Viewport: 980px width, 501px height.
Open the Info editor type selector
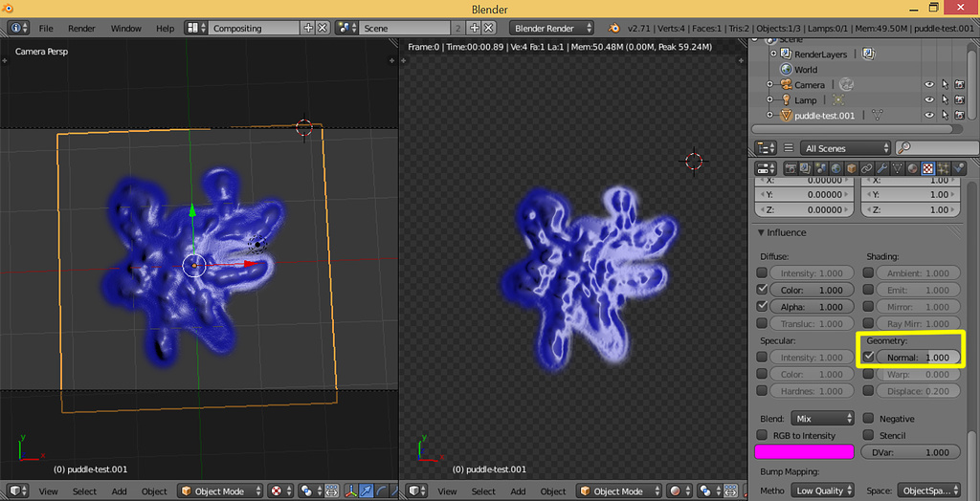[x=20, y=28]
